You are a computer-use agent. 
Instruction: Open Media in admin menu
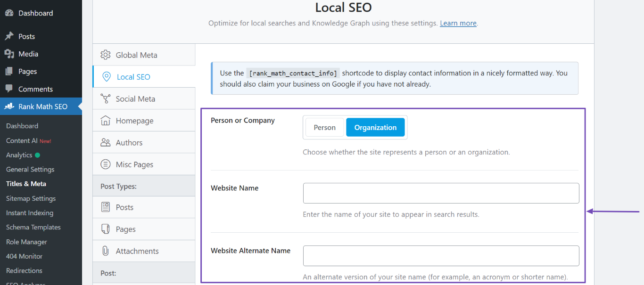(x=41, y=54)
